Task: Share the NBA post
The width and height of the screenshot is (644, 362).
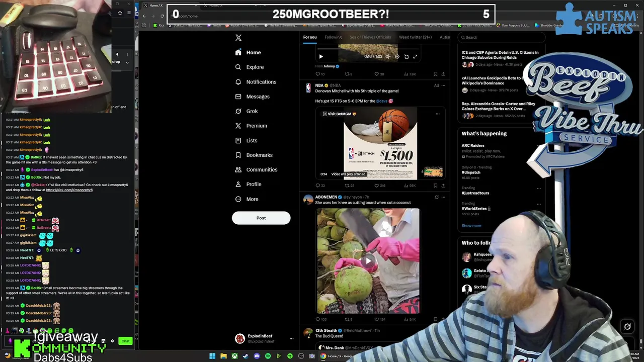Action: point(443,186)
